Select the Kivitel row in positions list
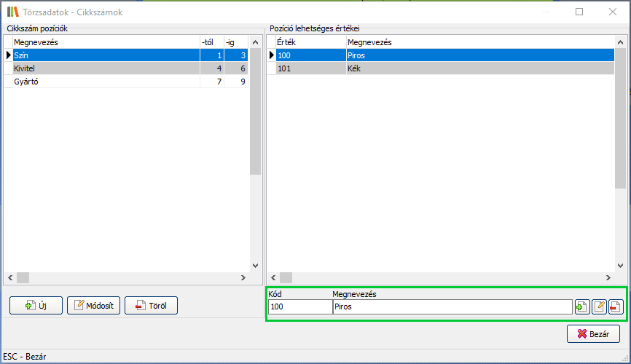The width and height of the screenshot is (631, 364). pyautogui.click(x=106, y=68)
